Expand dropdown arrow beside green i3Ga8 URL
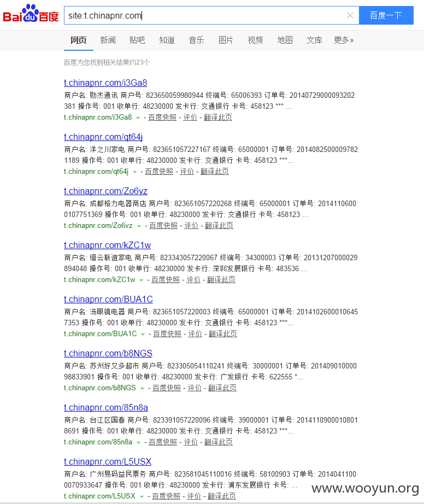The image size is (424, 504). coord(138,118)
